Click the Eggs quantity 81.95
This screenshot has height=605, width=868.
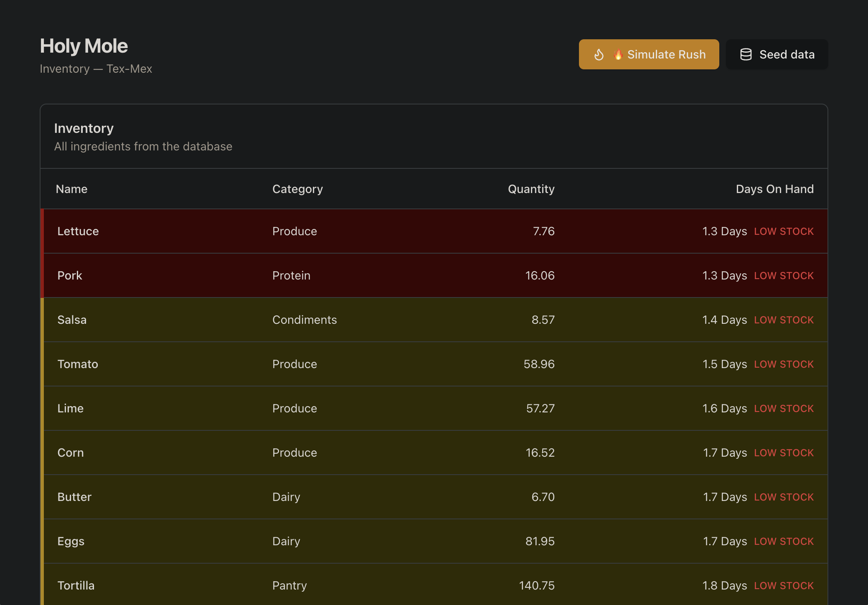click(540, 541)
